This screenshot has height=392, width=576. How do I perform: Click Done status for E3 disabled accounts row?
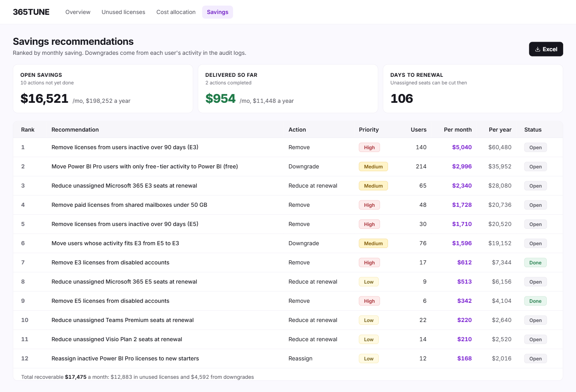(535, 263)
